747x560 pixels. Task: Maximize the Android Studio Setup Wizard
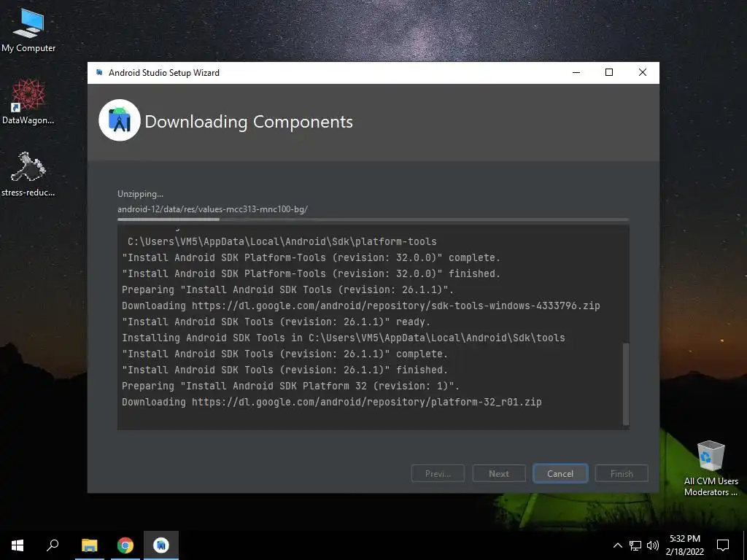pyautogui.click(x=609, y=72)
